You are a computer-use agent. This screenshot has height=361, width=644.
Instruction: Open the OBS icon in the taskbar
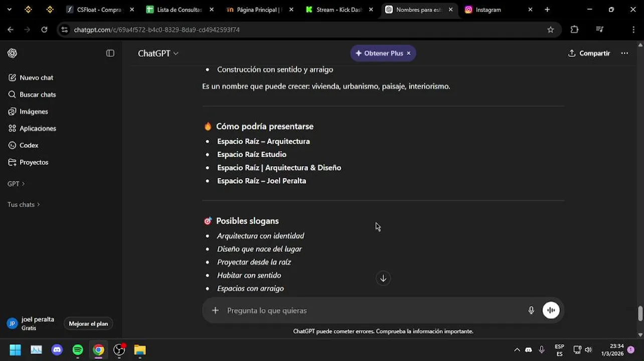point(119,350)
